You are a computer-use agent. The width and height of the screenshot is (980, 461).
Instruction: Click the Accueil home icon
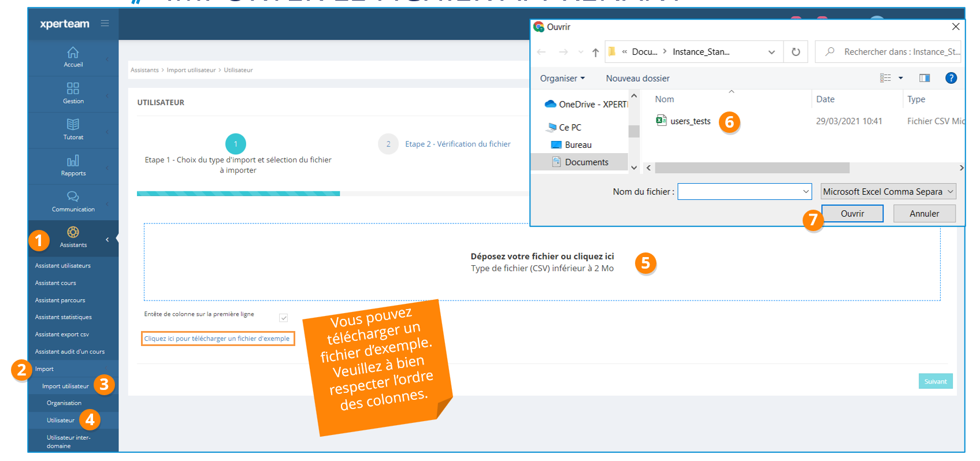pyautogui.click(x=73, y=53)
